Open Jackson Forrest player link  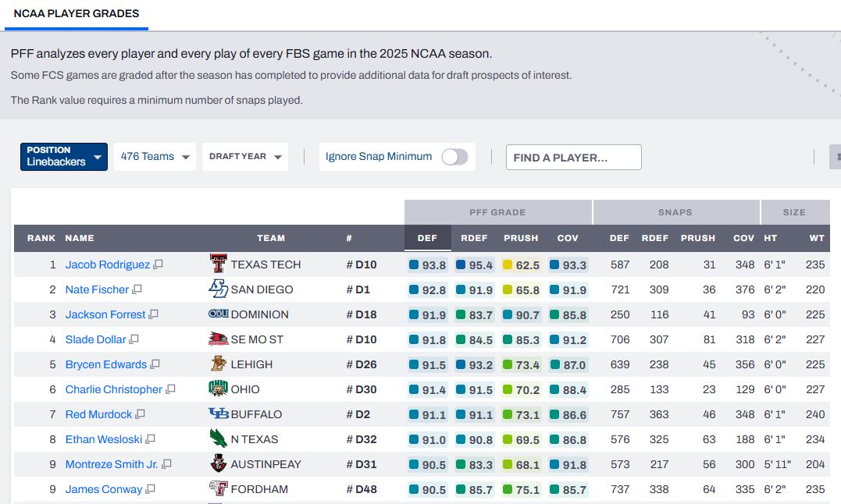coord(105,314)
